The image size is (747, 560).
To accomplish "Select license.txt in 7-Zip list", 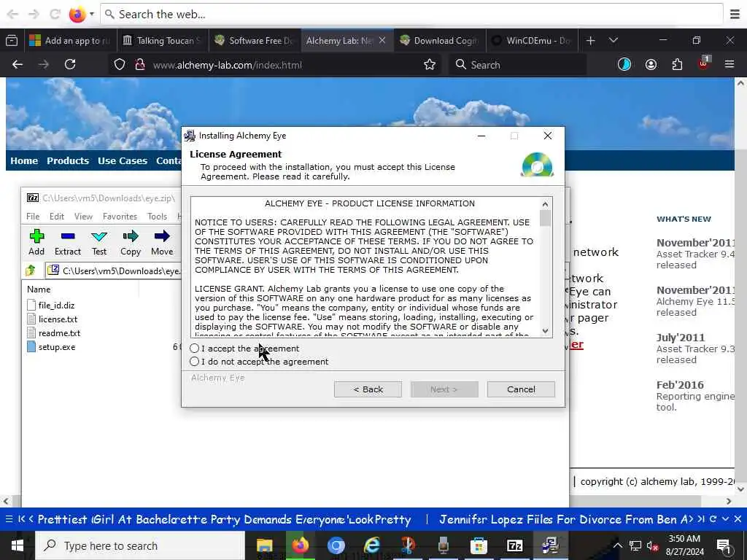I will 58,319.
